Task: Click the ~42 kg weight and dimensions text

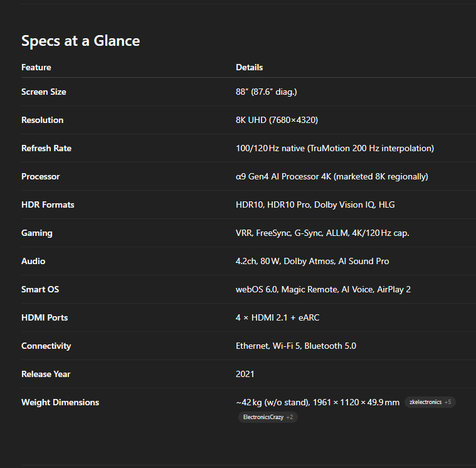Action: [317, 402]
